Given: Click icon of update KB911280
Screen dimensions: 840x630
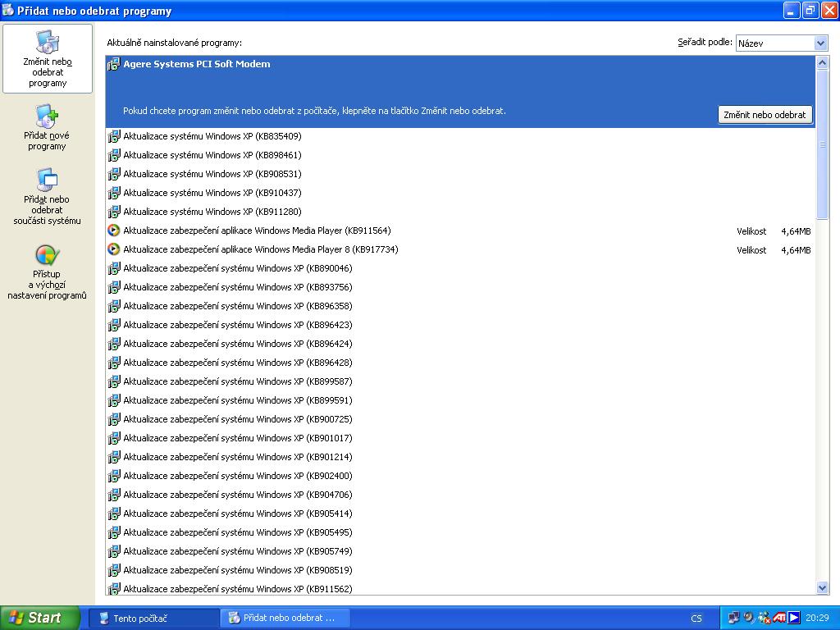Looking at the screenshot, I should [113, 212].
